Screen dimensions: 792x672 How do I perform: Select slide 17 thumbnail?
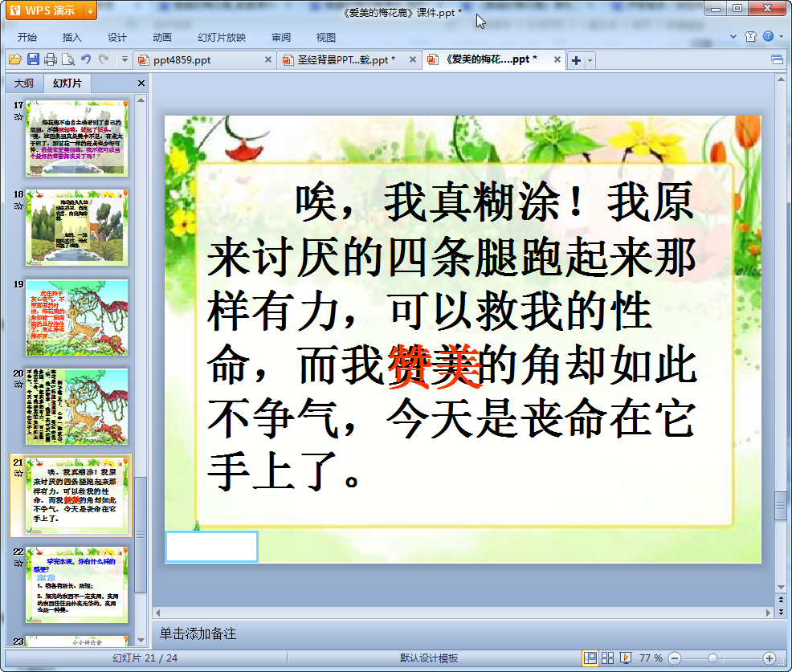click(x=77, y=138)
